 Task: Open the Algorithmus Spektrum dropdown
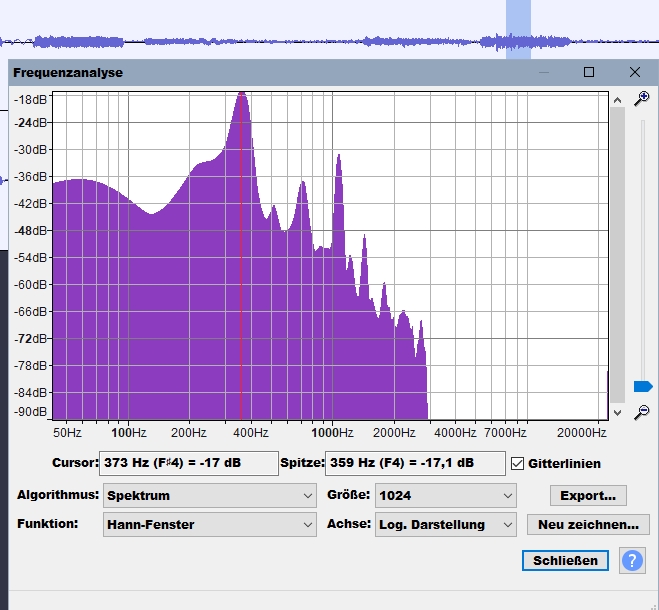(210, 495)
